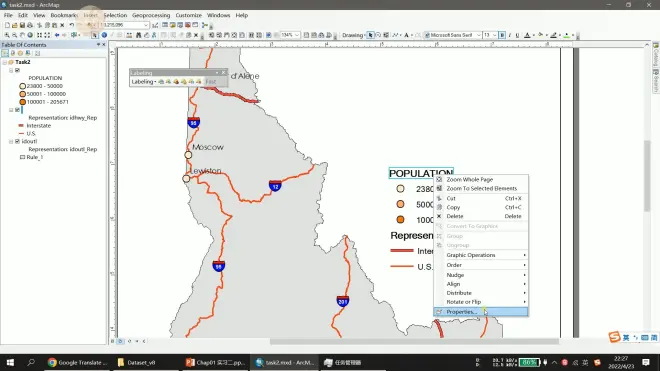Open the Geoprocessing menu
Screen dimensions: 660x371
(x=151, y=15)
